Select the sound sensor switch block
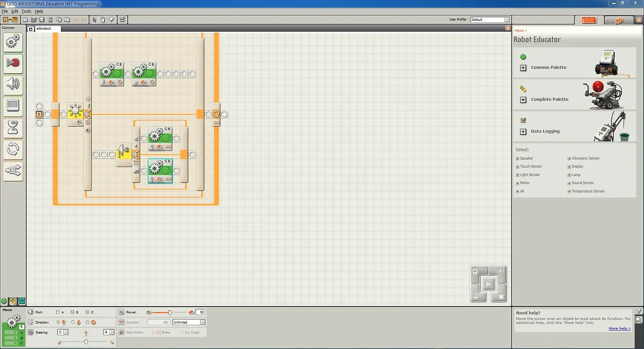 pyautogui.click(x=124, y=155)
